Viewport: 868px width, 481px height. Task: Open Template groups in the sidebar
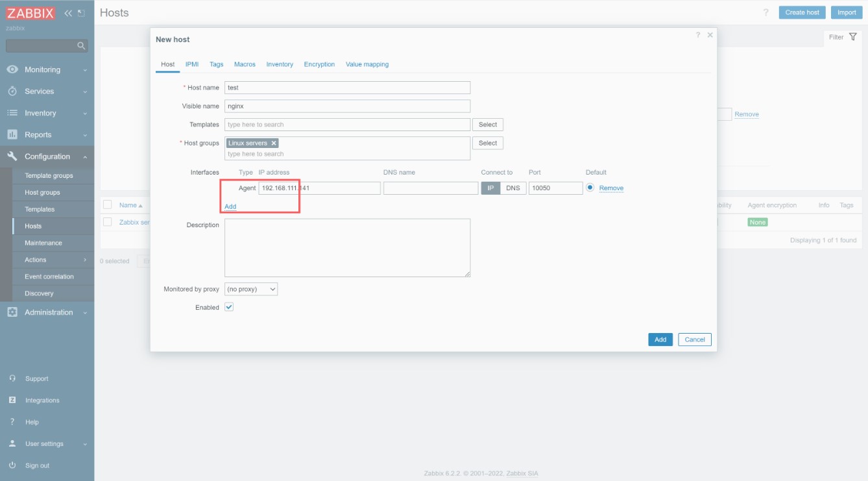[49, 176]
